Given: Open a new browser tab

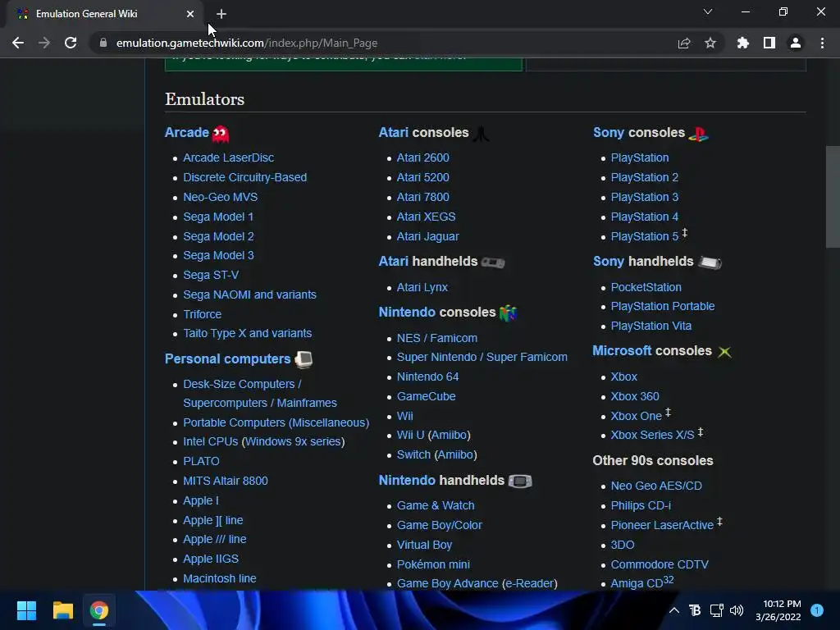Looking at the screenshot, I should [x=221, y=15].
